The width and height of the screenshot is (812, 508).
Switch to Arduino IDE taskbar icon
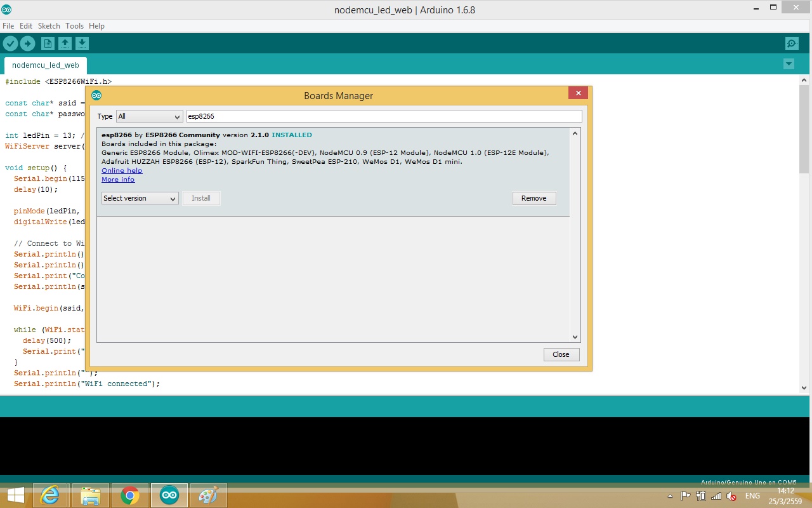[x=169, y=495]
